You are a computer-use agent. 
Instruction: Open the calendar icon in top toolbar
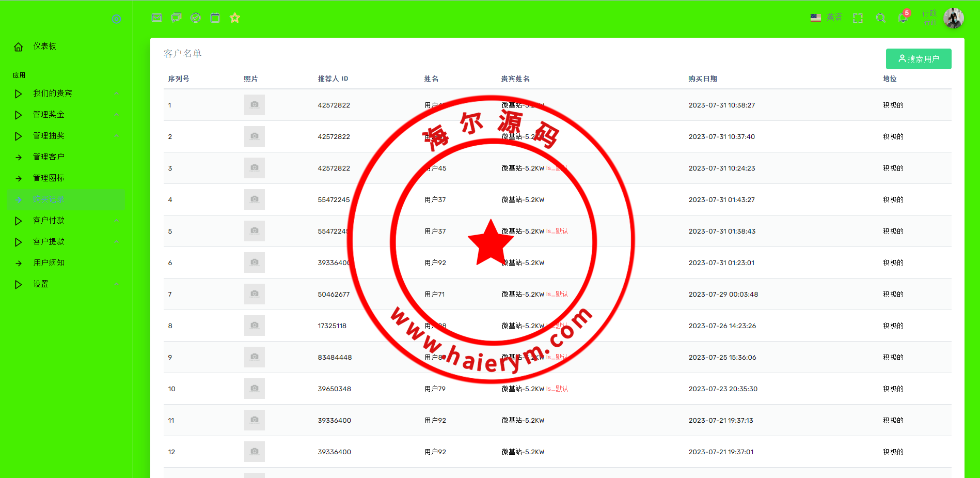[x=215, y=18]
